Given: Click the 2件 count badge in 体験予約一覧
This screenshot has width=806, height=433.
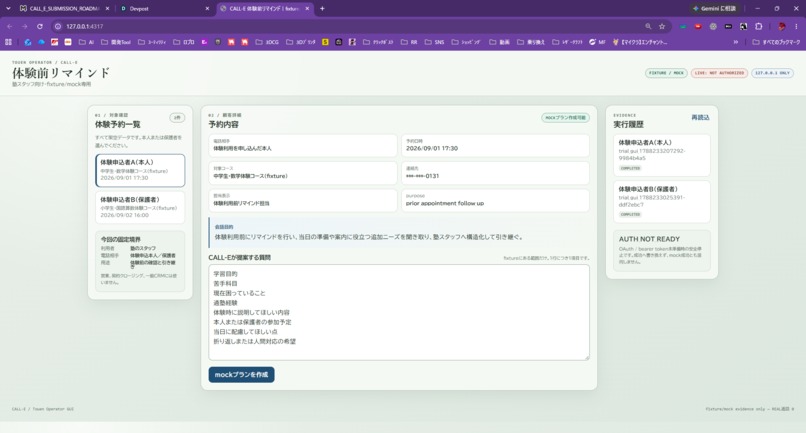Looking at the screenshot, I should click(177, 118).
